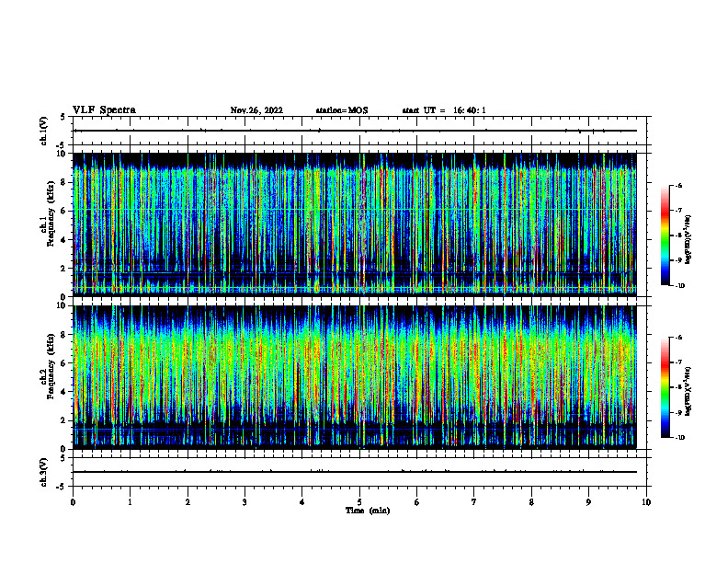Viewport: 728px width, 563px height.
Task: Click the "-7" label on lower colorbar
Action: [x=678, y=362]
